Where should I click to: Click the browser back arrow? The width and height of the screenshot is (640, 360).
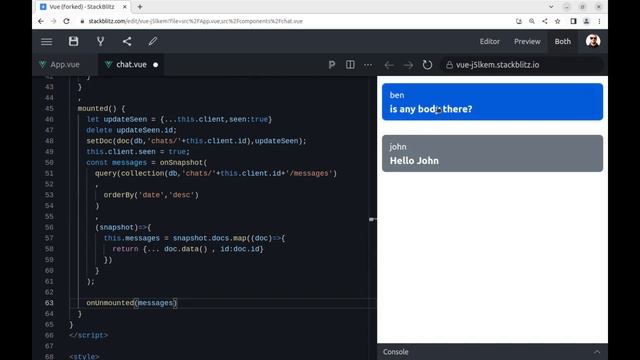click(41, 21)
